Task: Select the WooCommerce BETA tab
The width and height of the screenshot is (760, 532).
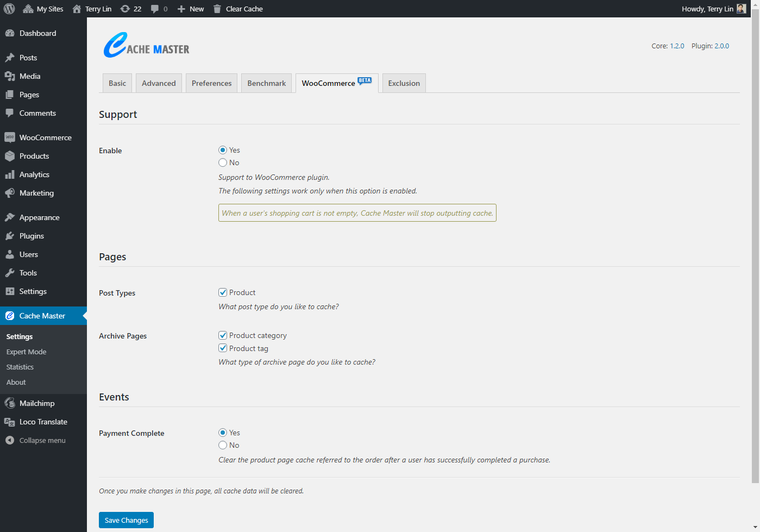Action: (x=337, y=83)
